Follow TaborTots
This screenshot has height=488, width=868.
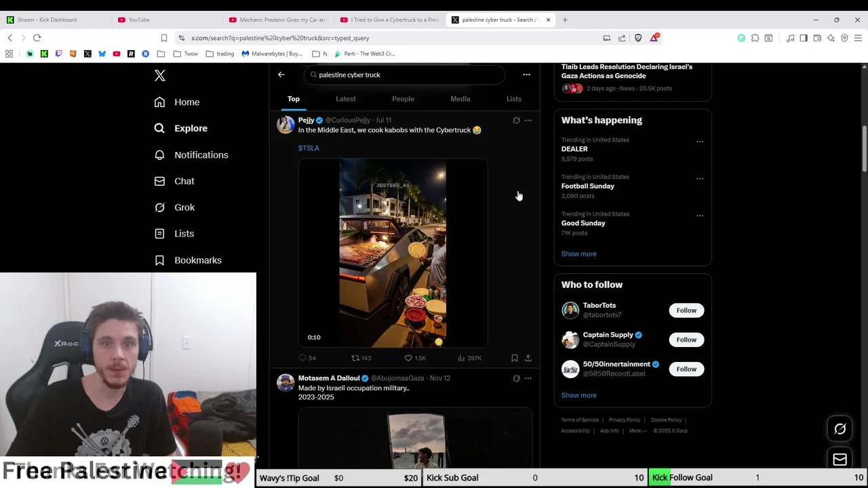click(686, 310)
